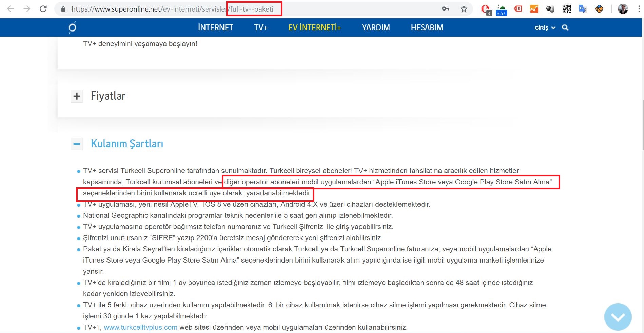The width and height of the screenshot is (644, 333).
Task: Open the HESABIM menu
Action: point(427,27)
